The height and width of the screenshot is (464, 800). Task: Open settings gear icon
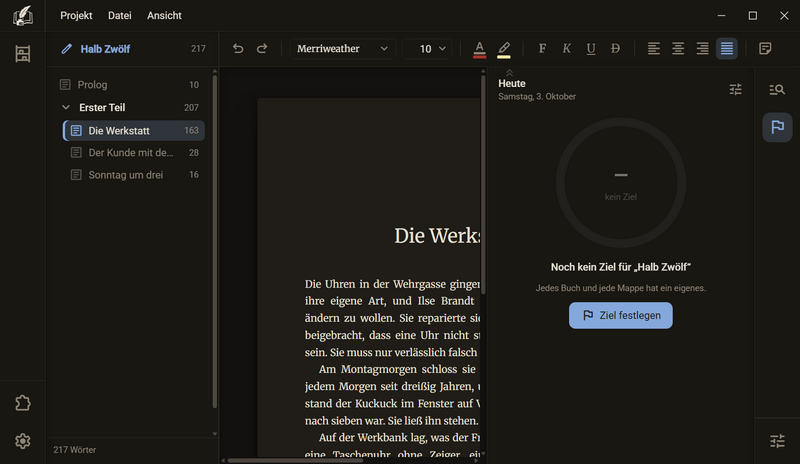point(22,441)
